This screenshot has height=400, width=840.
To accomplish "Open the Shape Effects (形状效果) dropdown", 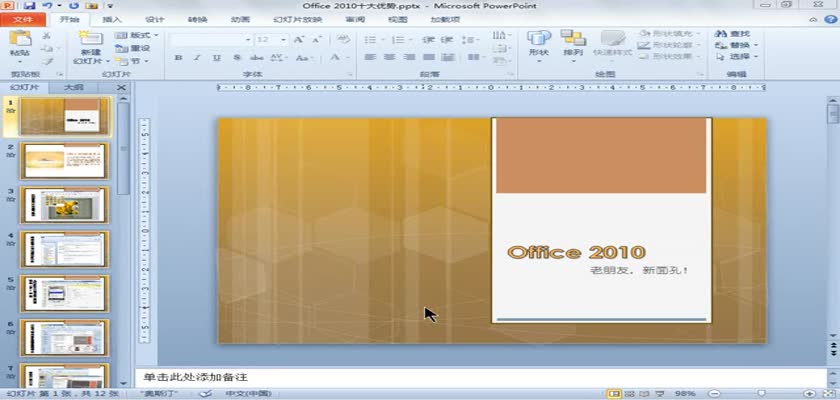I will [x=670, y=56].
